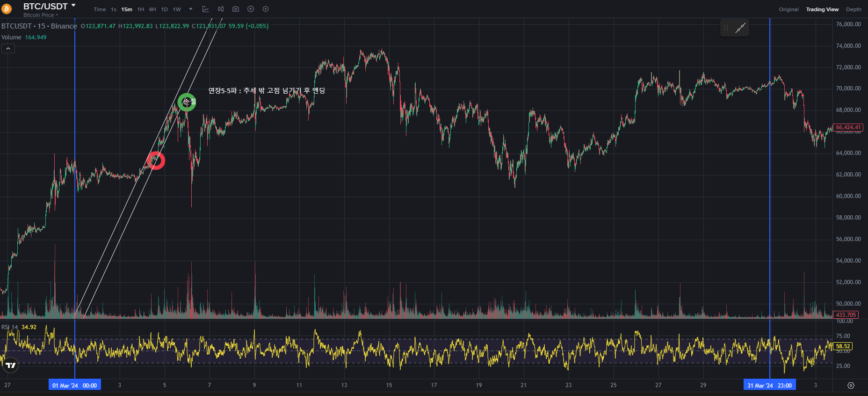Open the additional time intervals dropdown
868x396 pixels.
pos(191,9)
